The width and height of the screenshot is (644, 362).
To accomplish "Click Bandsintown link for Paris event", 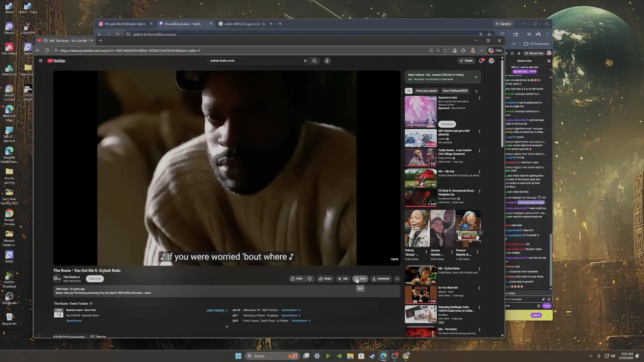I will [x=301, y=321].
